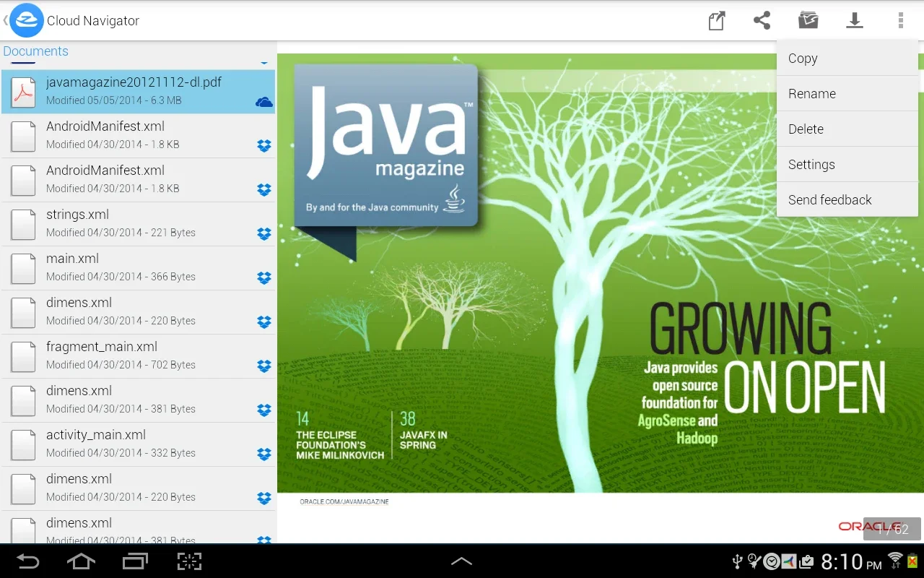Click the 'Modified 04/30/2014 - 332 Bytes' text

[x=121, y=453]
